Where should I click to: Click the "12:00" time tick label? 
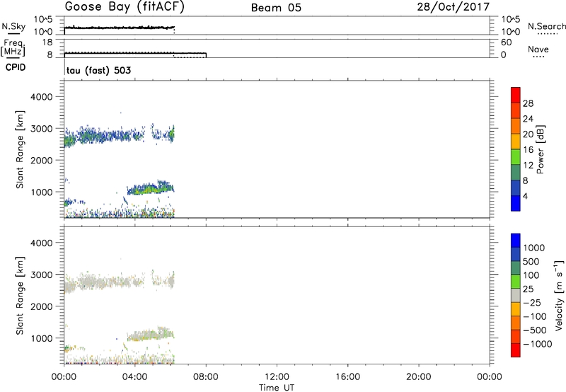[277, 377]
